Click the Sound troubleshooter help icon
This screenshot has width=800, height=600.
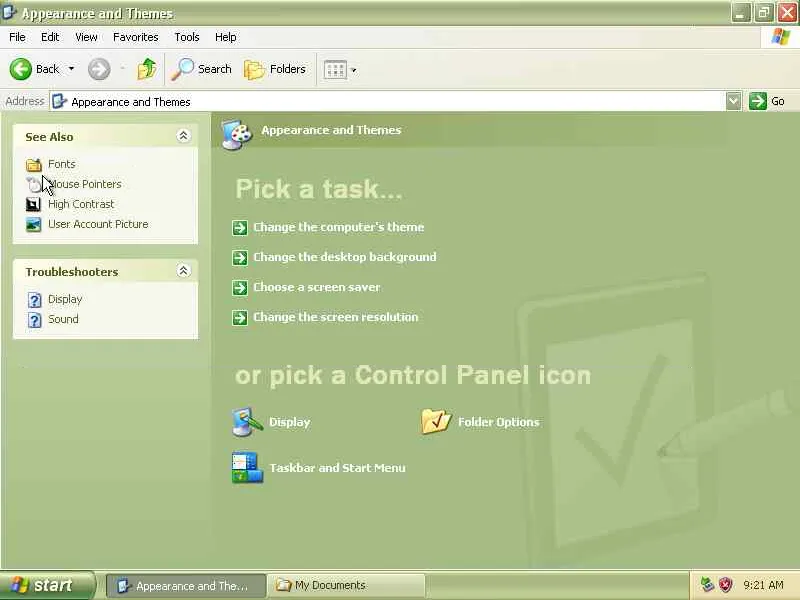(x=34, y=320)
